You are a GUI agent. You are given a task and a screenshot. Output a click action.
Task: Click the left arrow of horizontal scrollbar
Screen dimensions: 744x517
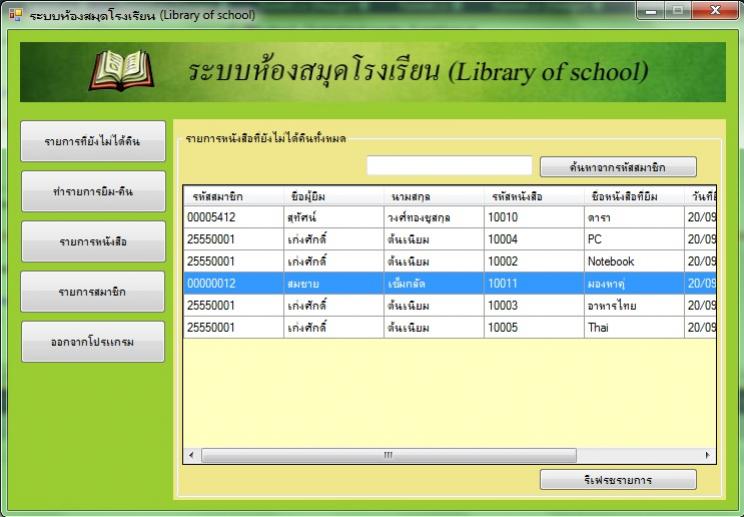(191, 455)
